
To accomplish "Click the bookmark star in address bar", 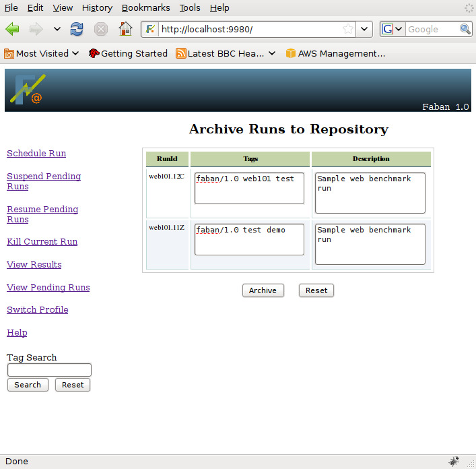I will click(348, 29).
